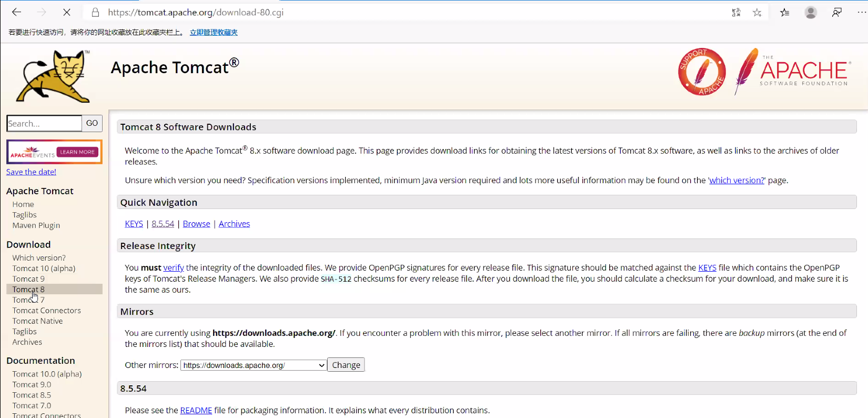868x418 pixels.
Task: Open Taglibs under Download section
Action: [24, 332]
